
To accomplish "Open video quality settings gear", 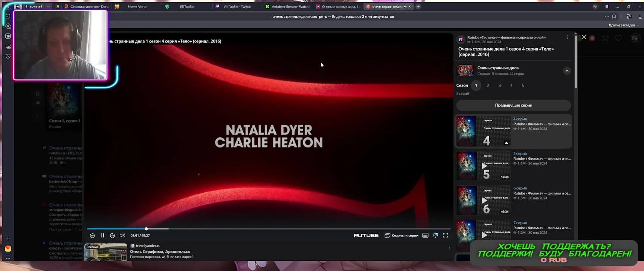I will (x=435, y=235).
